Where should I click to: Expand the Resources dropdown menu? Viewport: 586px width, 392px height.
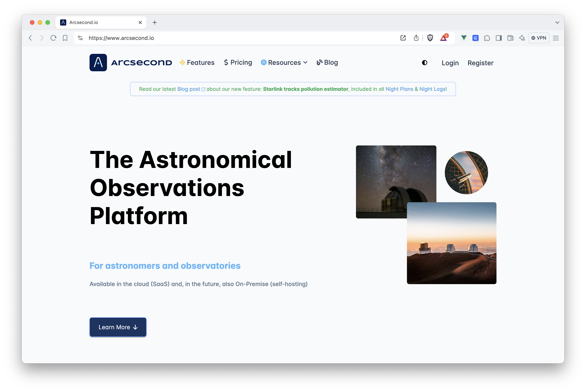(284, 63)
